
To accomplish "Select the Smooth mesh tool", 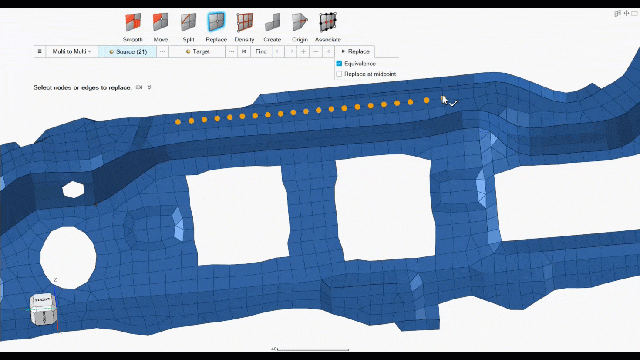I will click(x=133, y=22).
